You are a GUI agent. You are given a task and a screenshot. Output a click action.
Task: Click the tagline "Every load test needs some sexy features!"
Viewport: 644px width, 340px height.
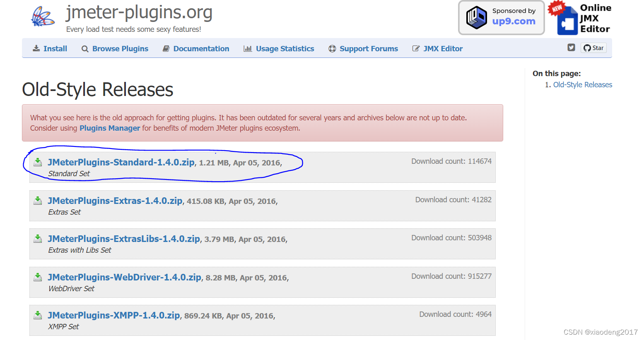point(134,29)
